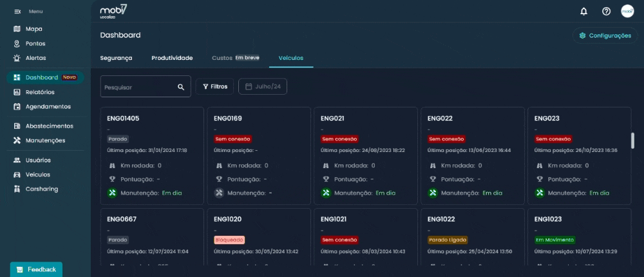Click the ENG01405 green maintenance wrench icon
The height and width of the screenshot is (277, 644).
coord(112,193)
